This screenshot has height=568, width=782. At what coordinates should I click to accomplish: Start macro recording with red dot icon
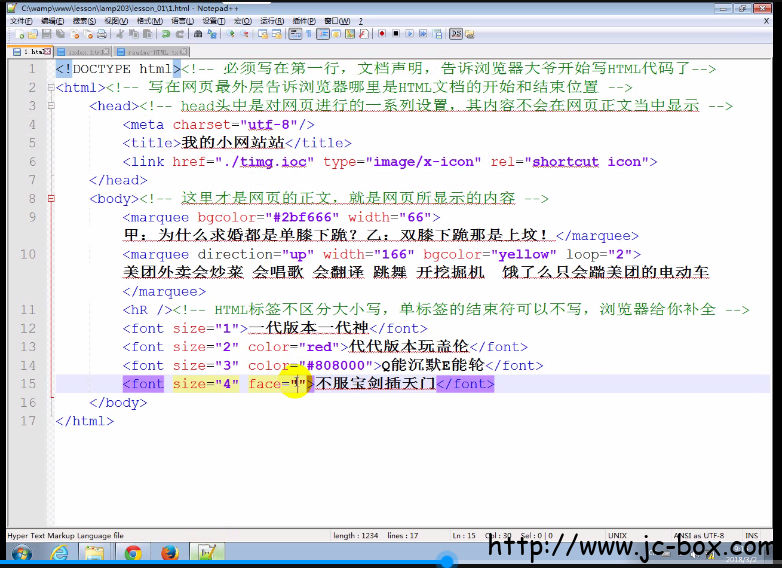point(383,33)
